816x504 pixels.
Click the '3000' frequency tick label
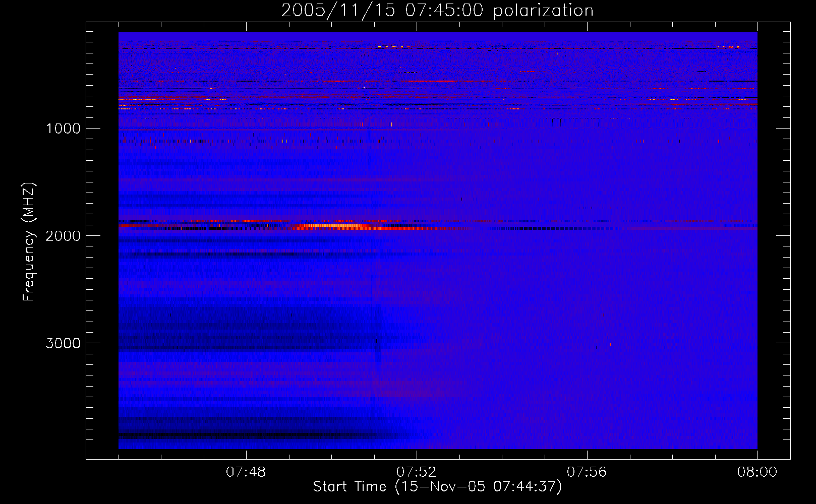click(x=63, y=343)
